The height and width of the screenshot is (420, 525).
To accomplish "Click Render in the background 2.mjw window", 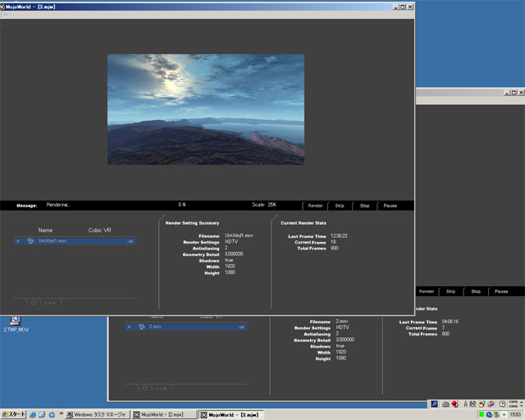I will [427, 291].
